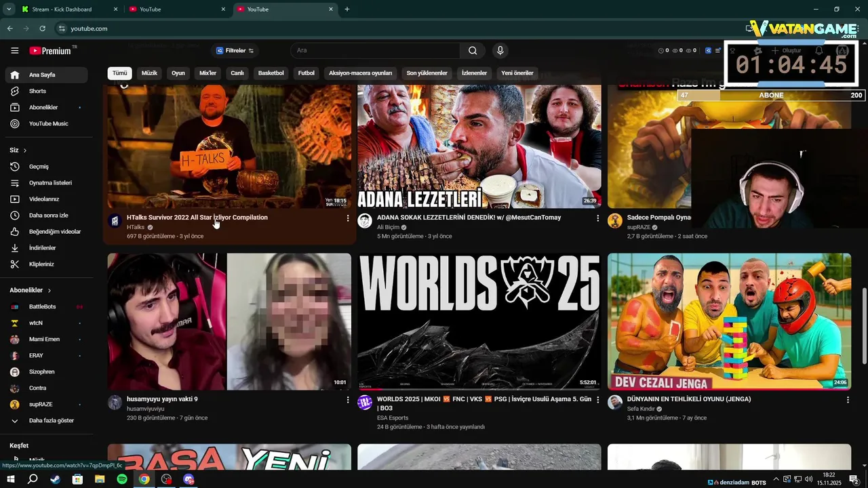Viewport: 868px width, 488px height.
Task: Click the YouTube Premium logo
Action: click(50, 51)
